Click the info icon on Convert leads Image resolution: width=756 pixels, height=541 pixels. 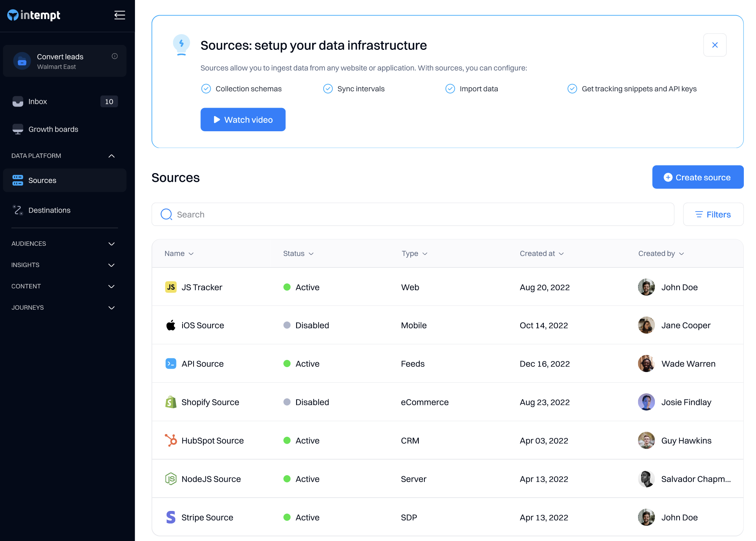114,56
